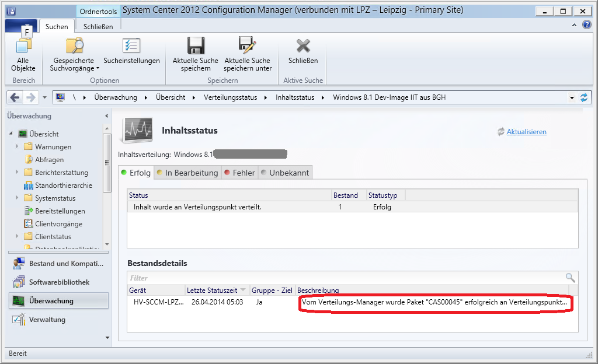Click scroll down arrow of navigation tree
The width and height of the screenshot is (598, 364).
[107, 244]
